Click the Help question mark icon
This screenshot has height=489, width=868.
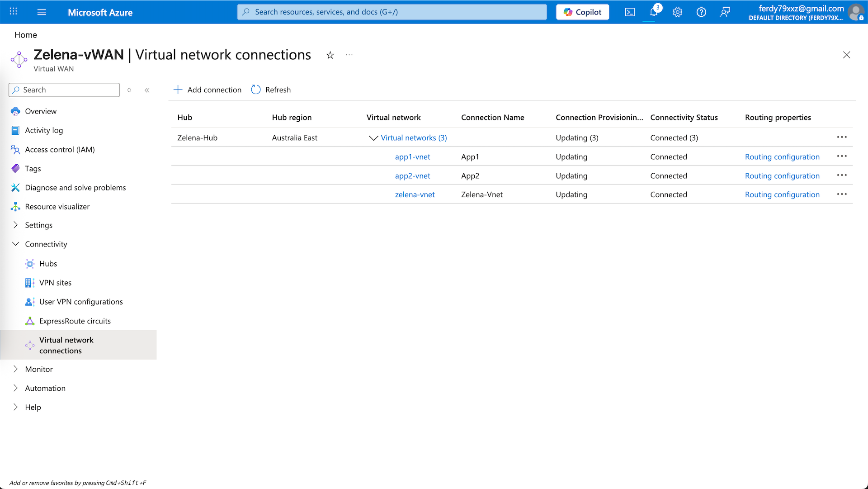click(x=701, y=12)
